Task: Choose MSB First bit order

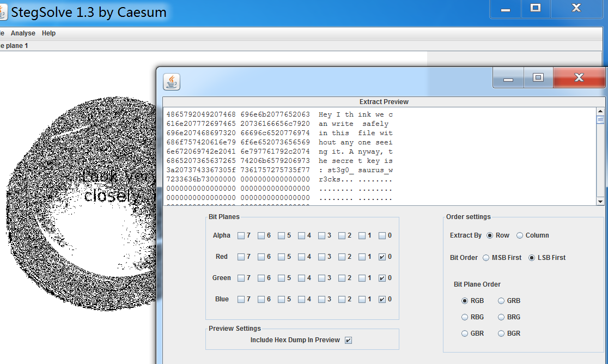Action: coord(487,258)
